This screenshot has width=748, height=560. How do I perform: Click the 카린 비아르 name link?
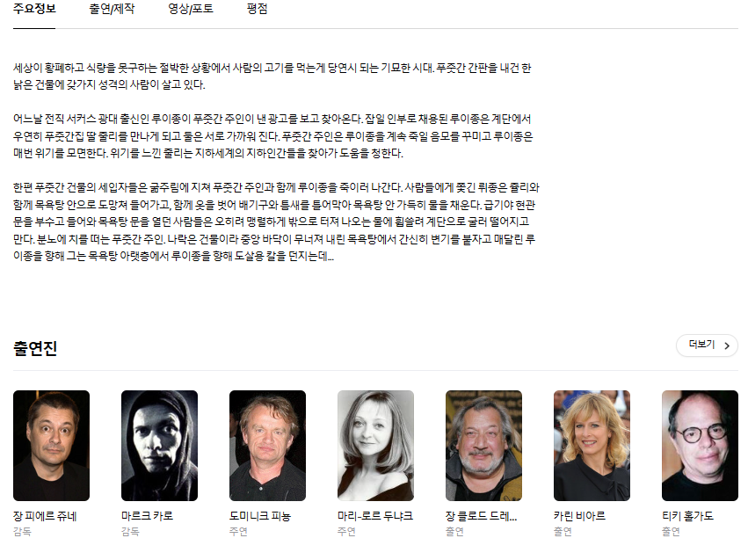click(579, 516)
